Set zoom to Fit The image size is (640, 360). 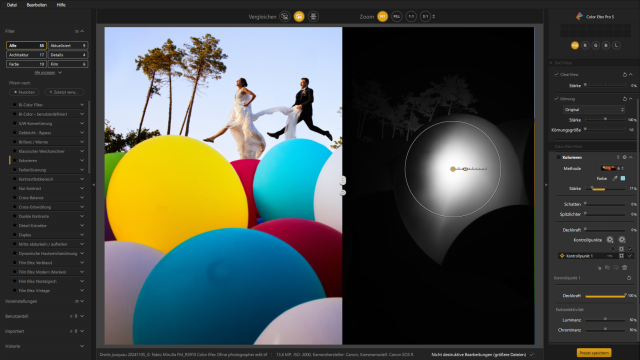382,17
